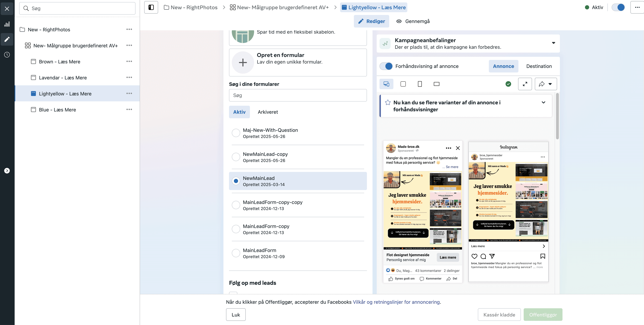Image resolution: width=644 pixels, height=325 pixels.
Task: Close the editor with the X icon
Action: coord(7,9)
